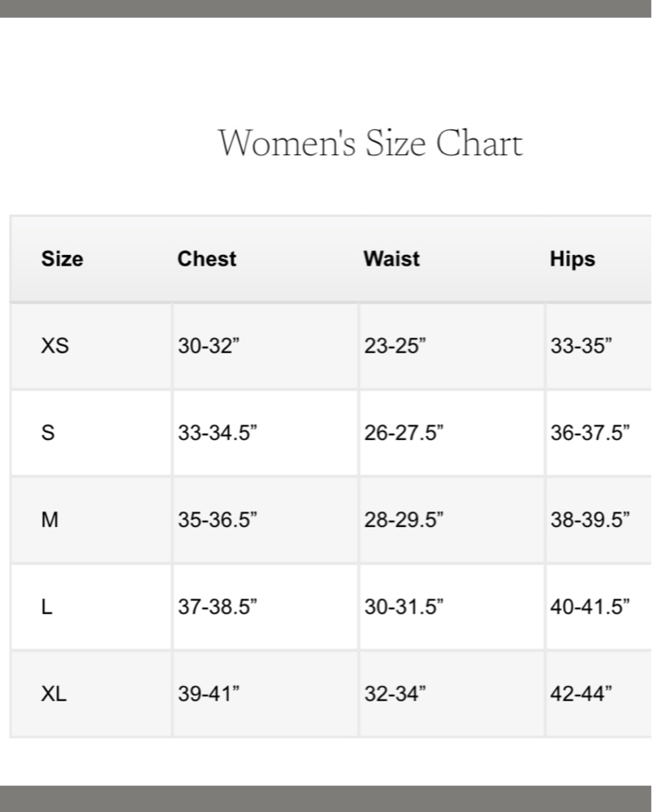The height and width of the screenshot is (812, 652).
Task: Click the Women's Size Chart title
Action: (x=370, y=142)
